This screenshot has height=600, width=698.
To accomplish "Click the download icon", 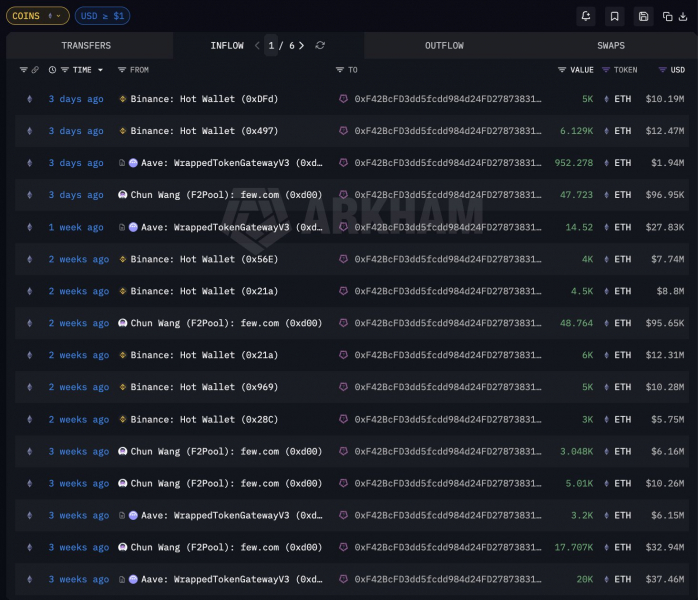I will click(x=683, y=16).
